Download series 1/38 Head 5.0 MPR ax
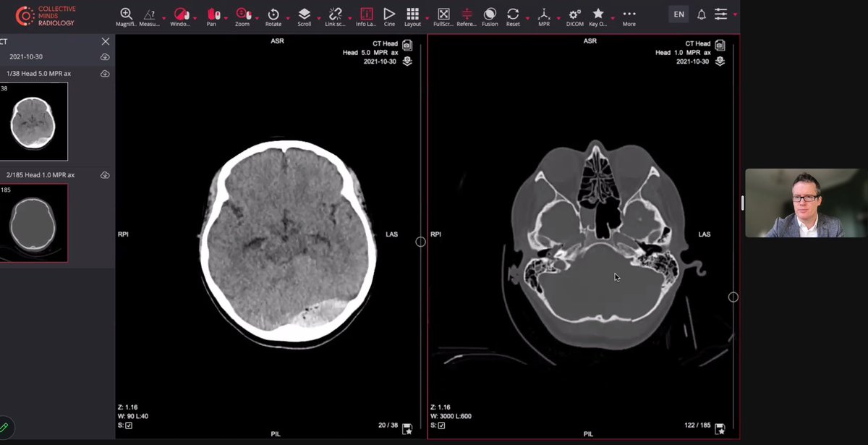The width and height of the screenshot is (868, 445). [105, 74]
